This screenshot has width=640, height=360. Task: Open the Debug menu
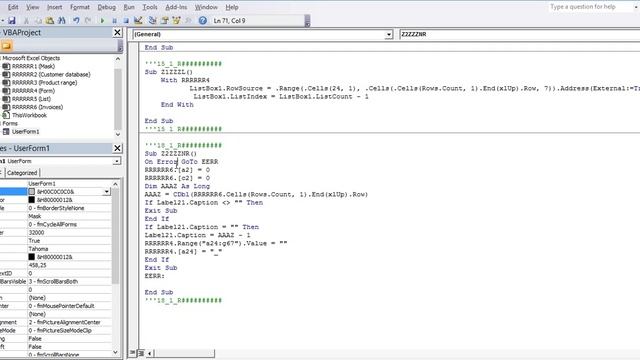(107, 7)
